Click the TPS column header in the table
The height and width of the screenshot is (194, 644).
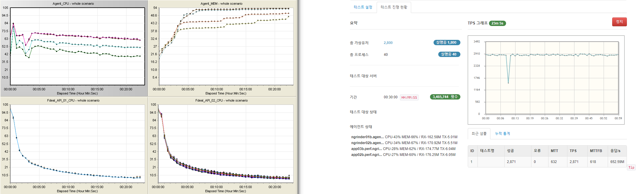573,151
